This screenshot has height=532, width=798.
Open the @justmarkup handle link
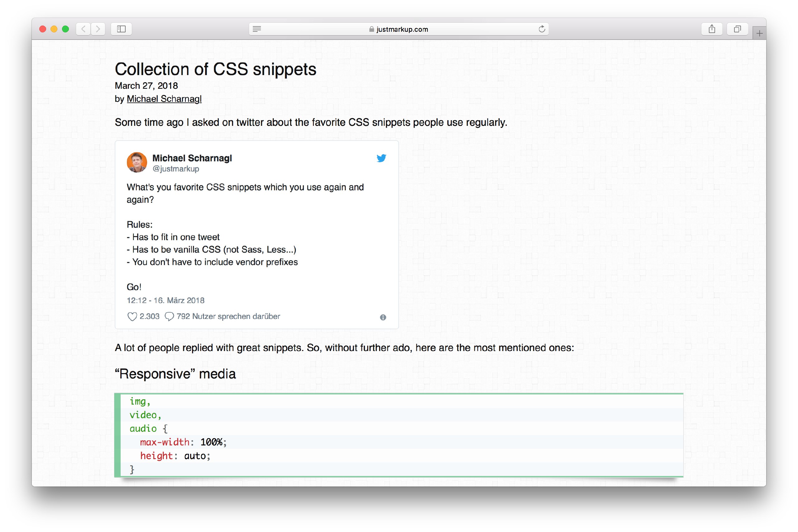click(175, 169)
